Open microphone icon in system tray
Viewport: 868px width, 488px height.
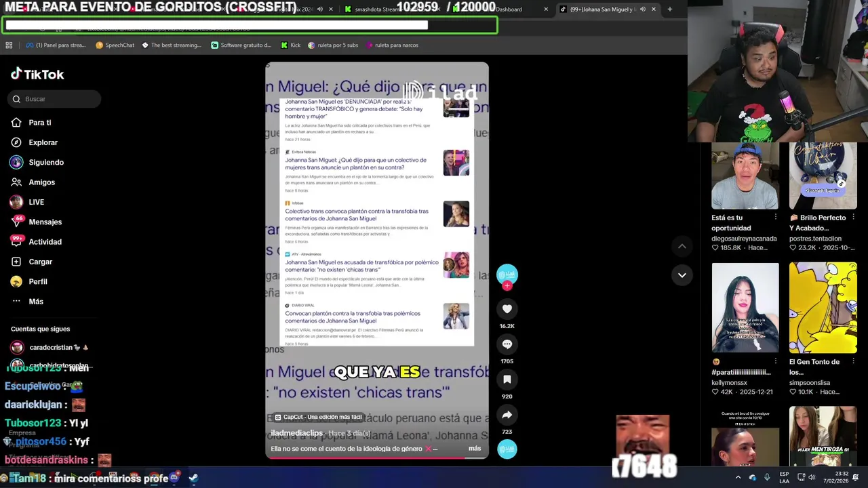click(767, 478)
